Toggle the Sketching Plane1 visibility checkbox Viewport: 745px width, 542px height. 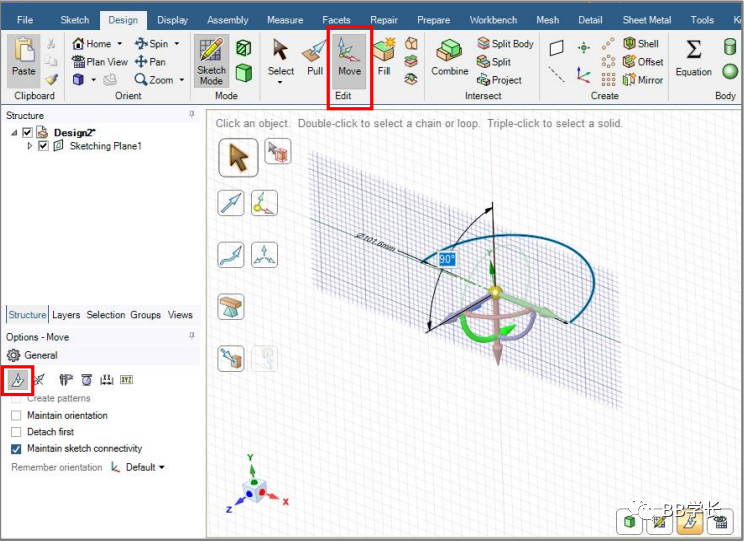click(43, 146)
